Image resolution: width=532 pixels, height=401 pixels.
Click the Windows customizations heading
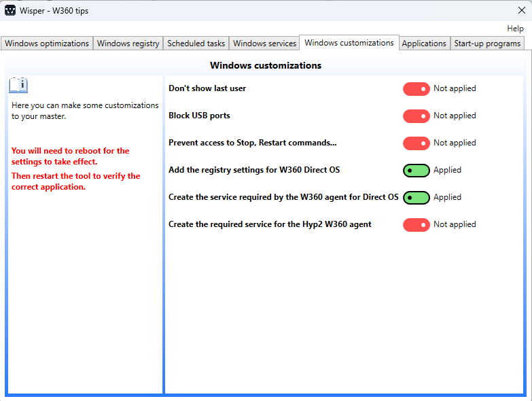pos(266,65)
